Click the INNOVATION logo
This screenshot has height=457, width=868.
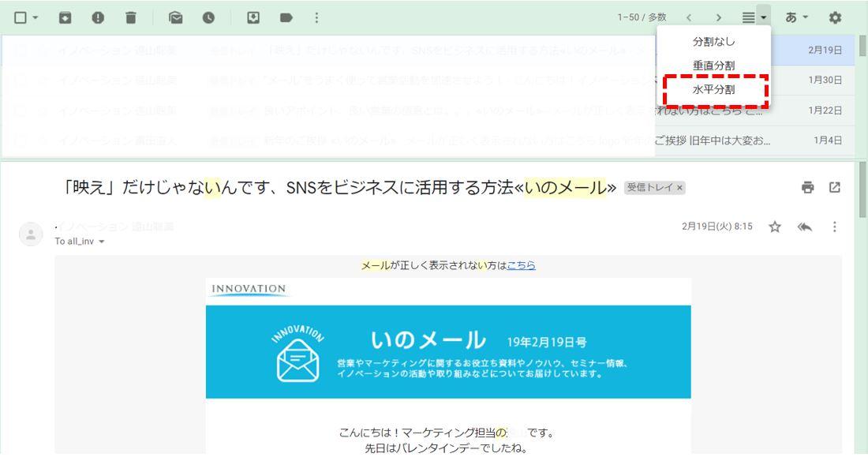[x=249, y=290]
